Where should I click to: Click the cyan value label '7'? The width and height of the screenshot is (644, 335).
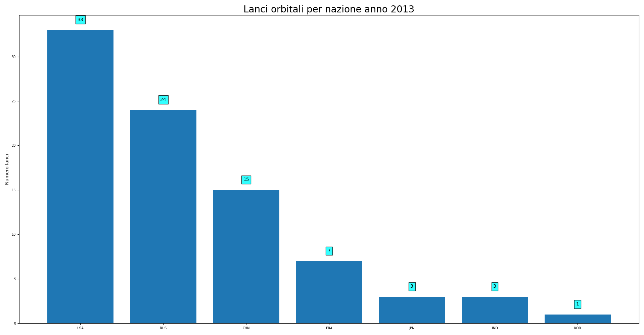pyautogui.click(x=329, y=251)
